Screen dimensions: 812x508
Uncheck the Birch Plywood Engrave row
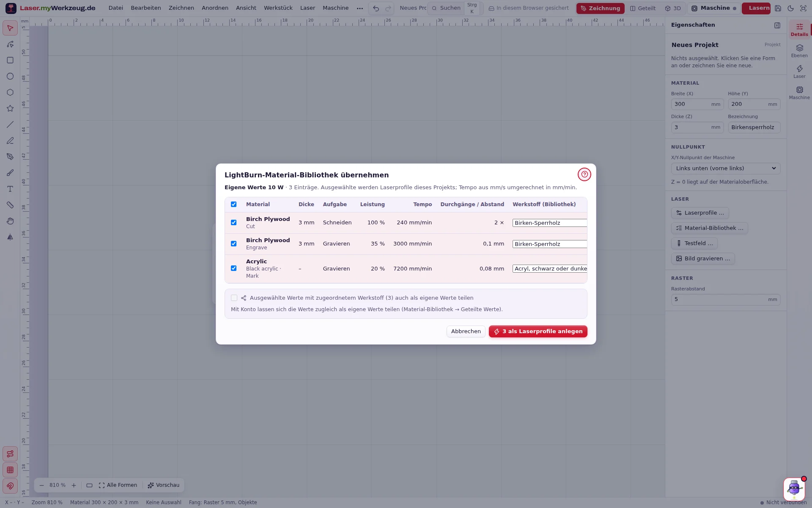tap(233, 244)
